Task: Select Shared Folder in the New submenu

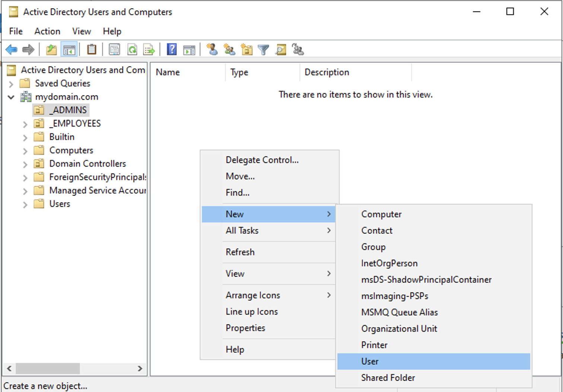Action: (x=434, y=378)
